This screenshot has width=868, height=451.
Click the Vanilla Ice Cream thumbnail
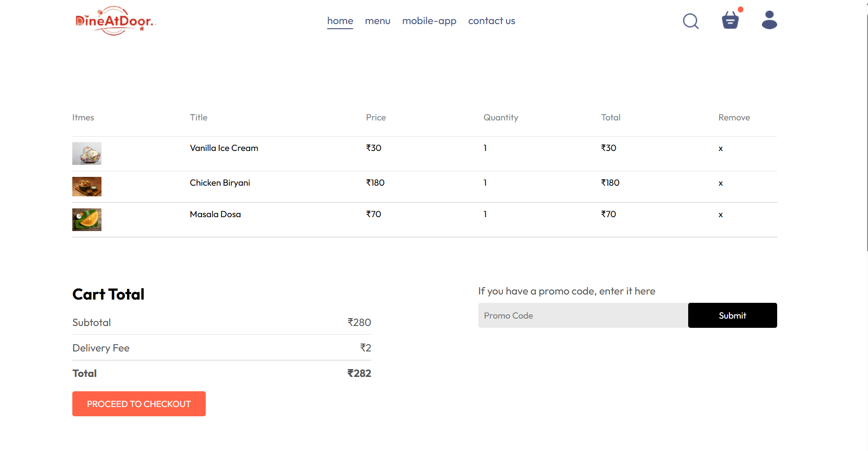[x=87, y=153]
